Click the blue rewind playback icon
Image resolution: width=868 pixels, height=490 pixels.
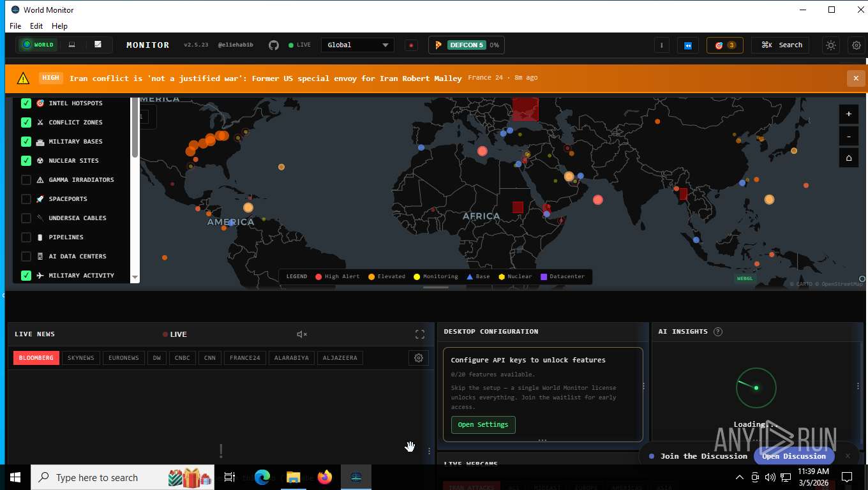[688, 45]
